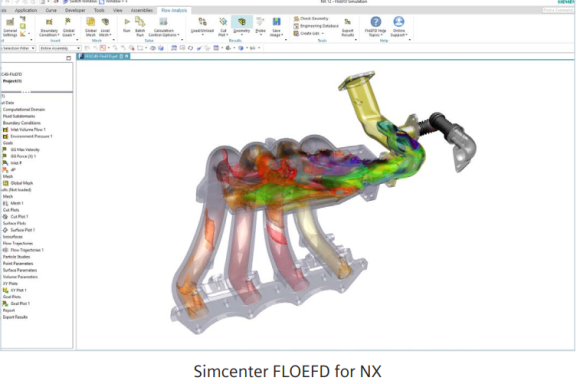Screen dimensions: 580x384
Task: Expand the Global Goals dropdown arrow
Action: point(74,35)
